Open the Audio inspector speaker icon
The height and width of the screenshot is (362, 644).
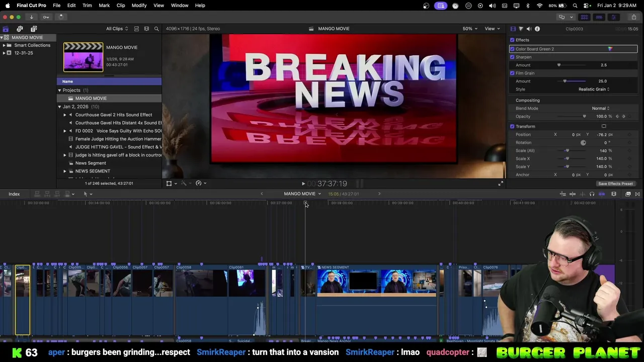click(x=529, y=29)
